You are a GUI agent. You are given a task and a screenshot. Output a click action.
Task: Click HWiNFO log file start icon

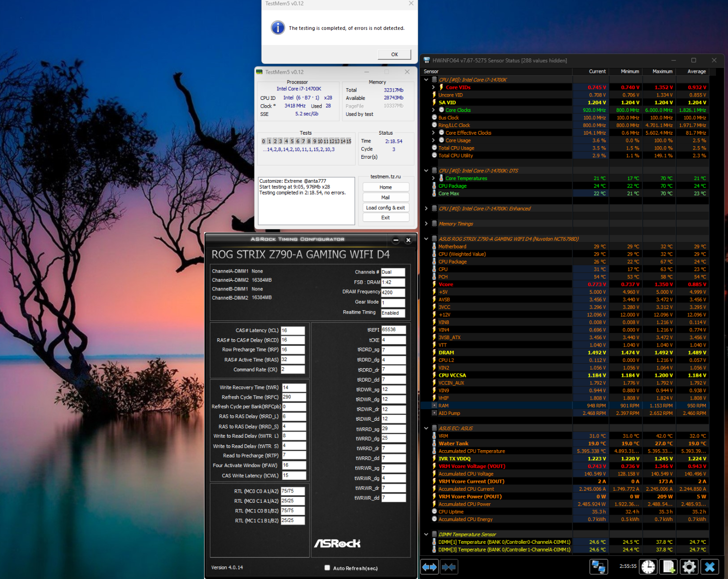669,567
